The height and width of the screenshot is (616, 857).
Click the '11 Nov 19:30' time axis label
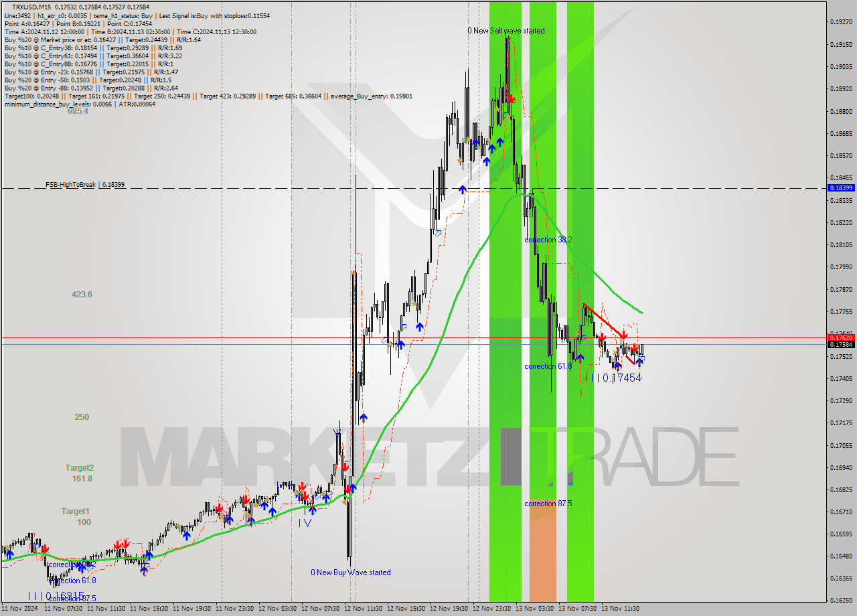coord(191,609)
